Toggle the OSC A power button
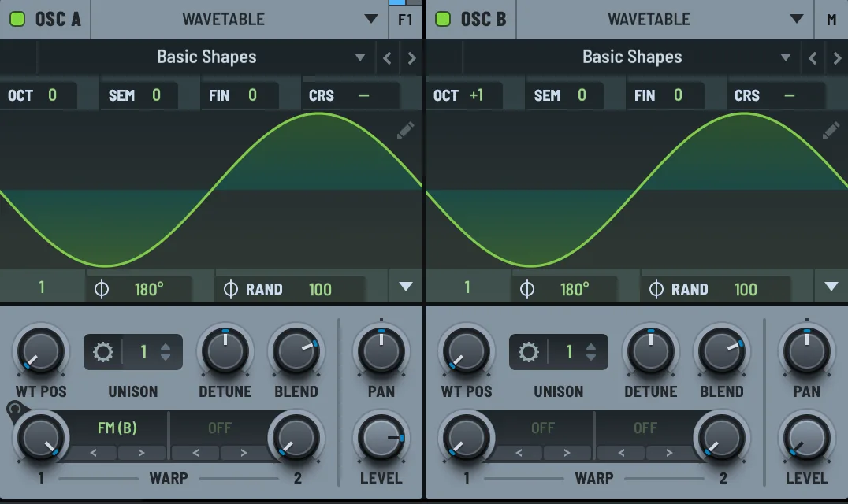The height and width of the screenshot is (504, 848). click(17, 19)
